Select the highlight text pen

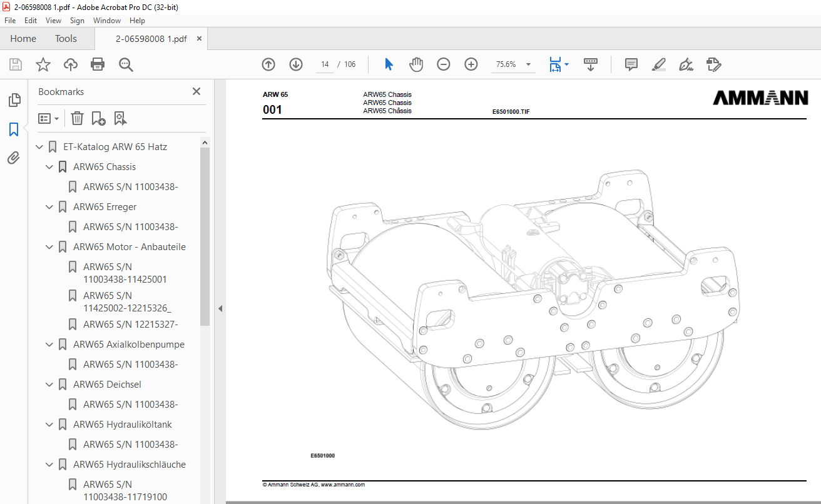(658, 64)
